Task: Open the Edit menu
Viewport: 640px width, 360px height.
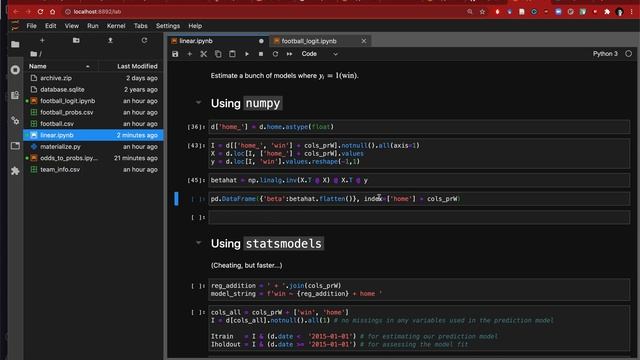Action: point(51,26)
